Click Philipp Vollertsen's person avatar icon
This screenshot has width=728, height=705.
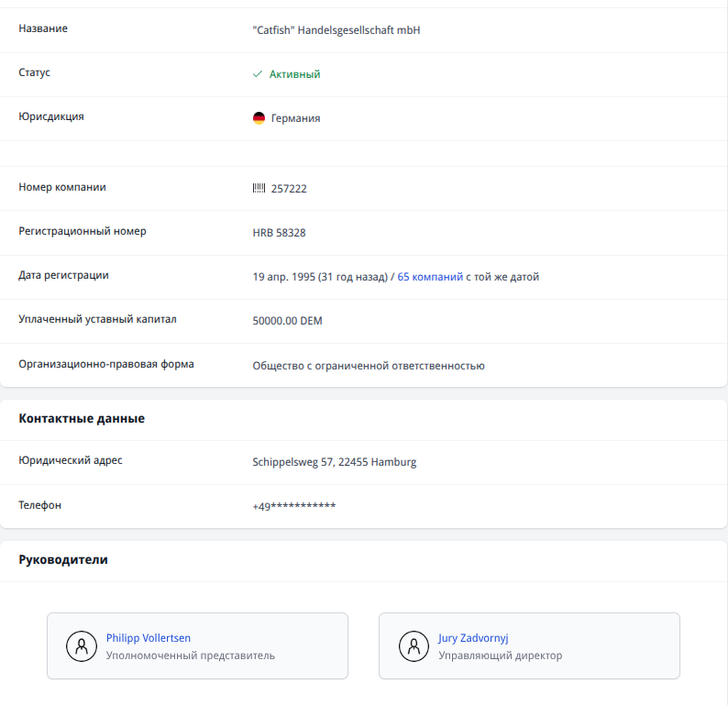(82, 646)
